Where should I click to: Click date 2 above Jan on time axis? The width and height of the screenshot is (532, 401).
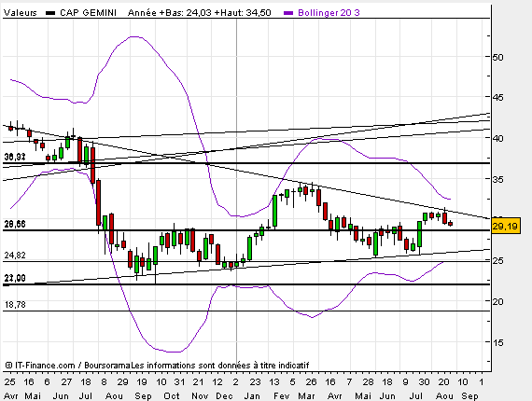click(x=236, y=382)
